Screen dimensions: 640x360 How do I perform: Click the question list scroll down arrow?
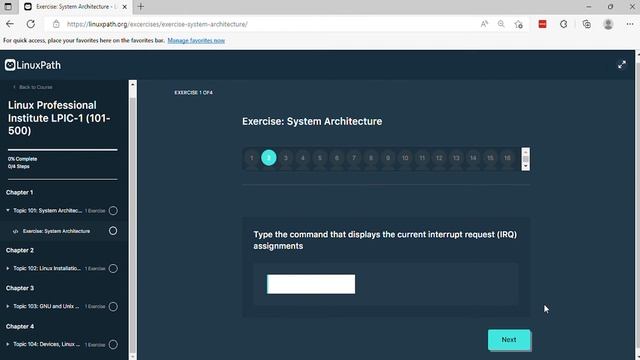(526, 167)
